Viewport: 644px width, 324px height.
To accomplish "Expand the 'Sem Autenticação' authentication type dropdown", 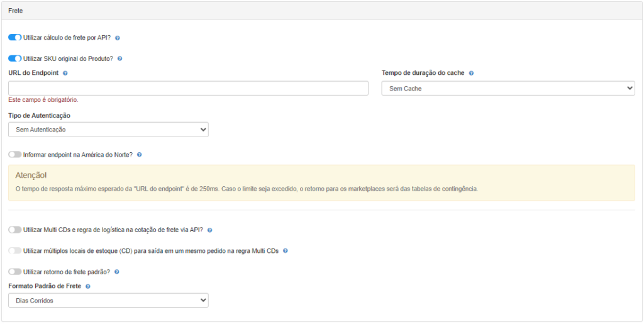I will click(108, 130).
